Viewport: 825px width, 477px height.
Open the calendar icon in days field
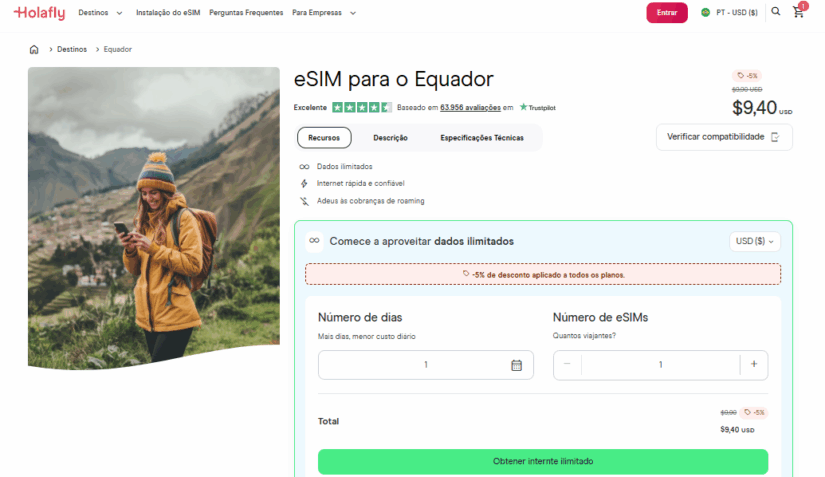516,365
